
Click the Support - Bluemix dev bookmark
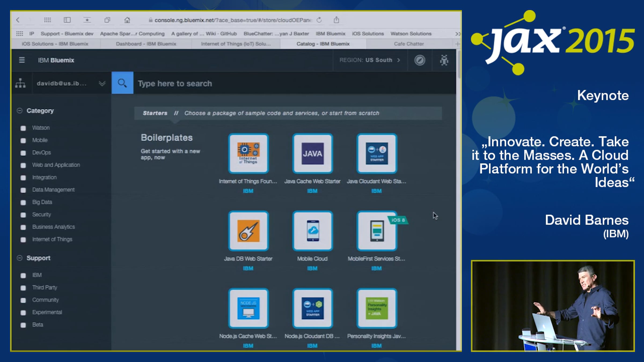[x=67, y=34]
